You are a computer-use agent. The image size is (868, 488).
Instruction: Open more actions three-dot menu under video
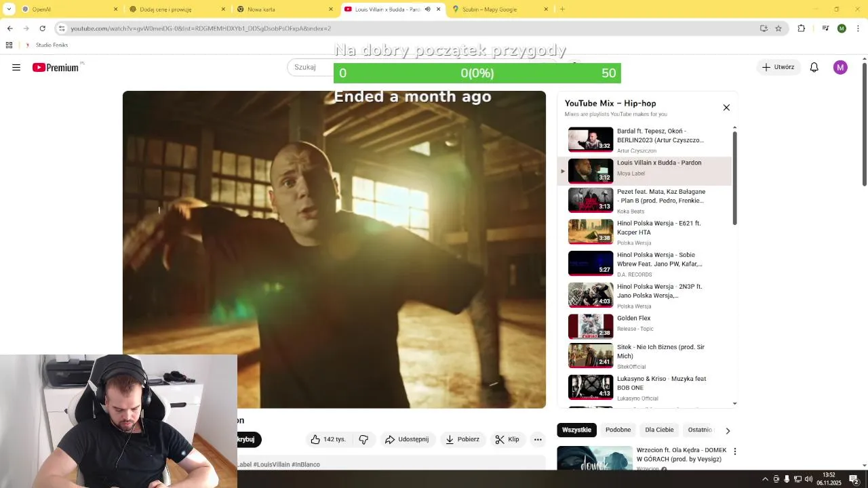coord(538,439)
